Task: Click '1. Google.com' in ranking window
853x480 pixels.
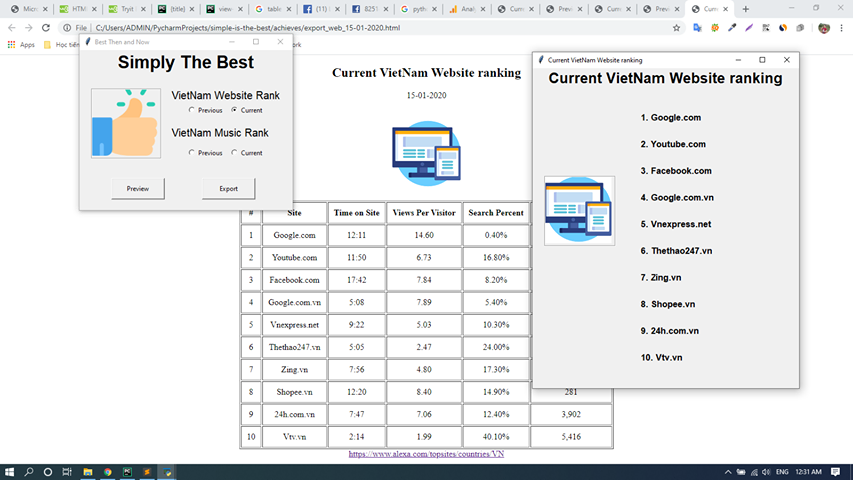Action: 671,118
